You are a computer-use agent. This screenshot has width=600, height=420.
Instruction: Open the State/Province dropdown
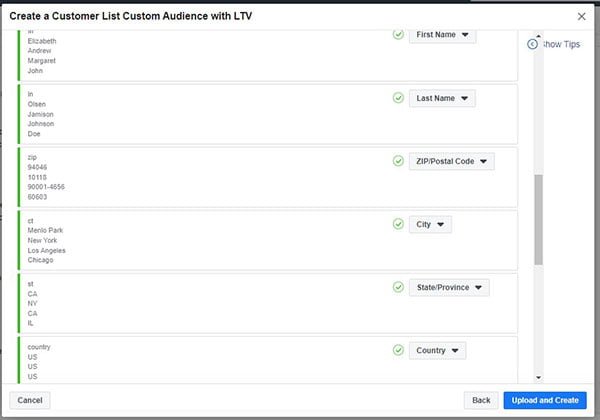click(449, 288)
